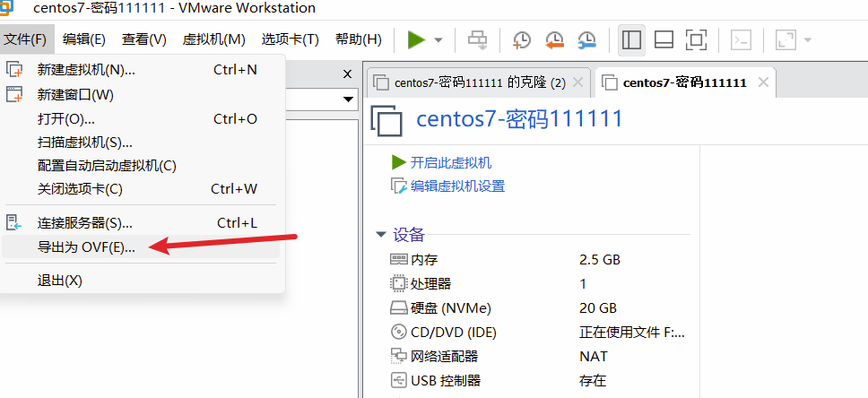
Task: Click the hard disk icon beside 硬盘
Action: coord(398,307)
